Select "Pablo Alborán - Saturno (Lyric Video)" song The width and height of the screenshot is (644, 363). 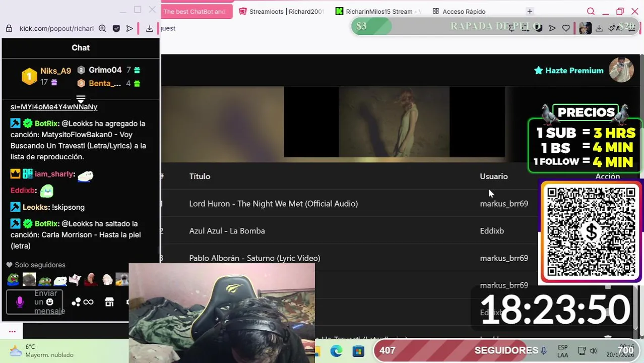(254, 258)
